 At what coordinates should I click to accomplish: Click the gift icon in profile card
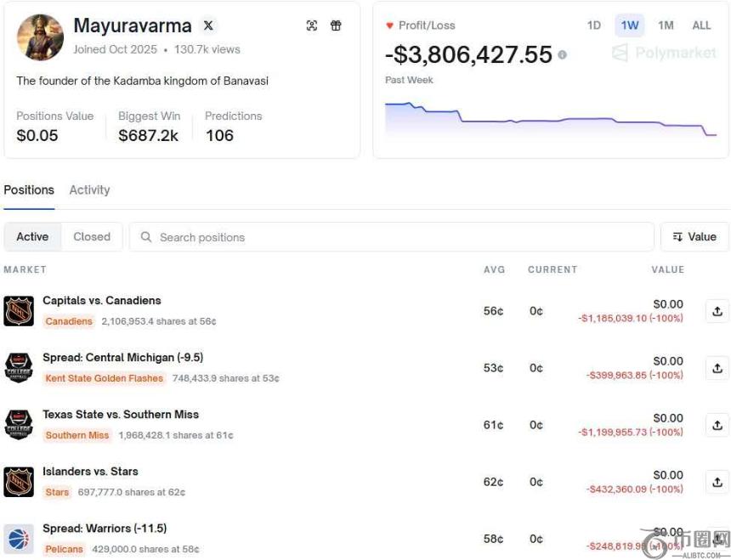pyautogui.click(x=336, y=25)
